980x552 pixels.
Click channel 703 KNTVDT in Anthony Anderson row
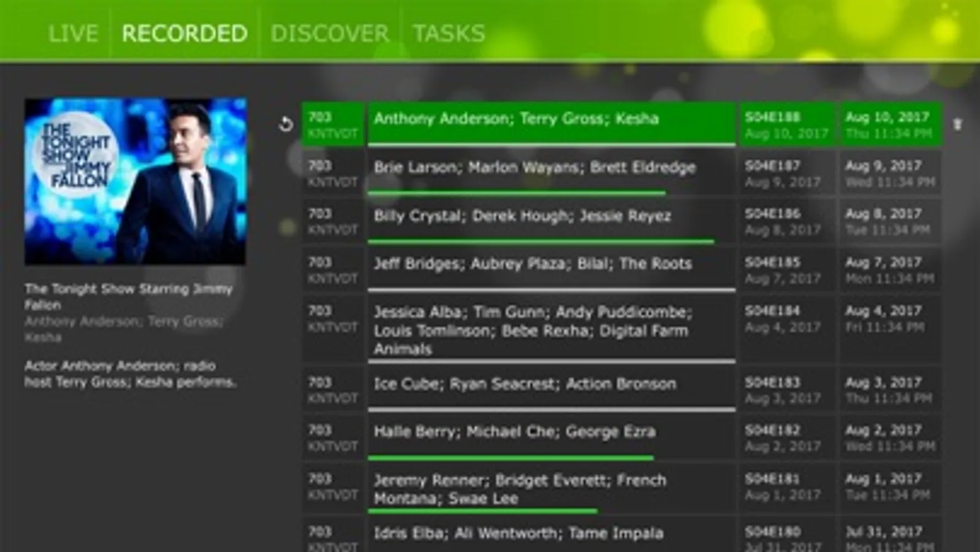click(333, 125)
